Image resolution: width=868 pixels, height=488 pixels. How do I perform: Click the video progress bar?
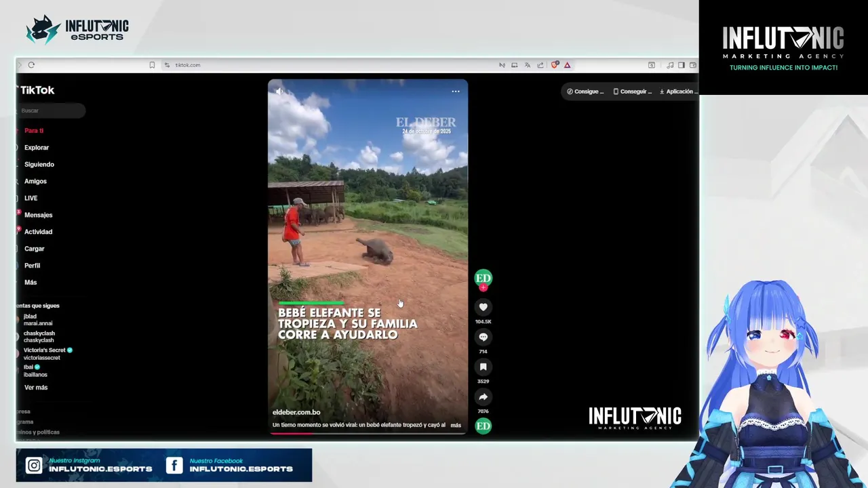click(368, 432)
